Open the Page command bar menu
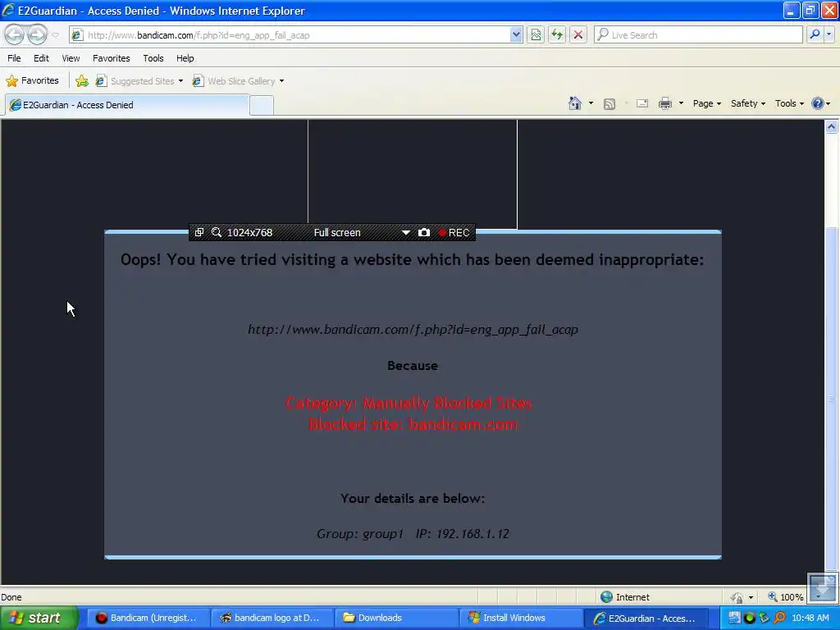Image resolution: width=840 pixels, height=630 pixels. [706, 103]
